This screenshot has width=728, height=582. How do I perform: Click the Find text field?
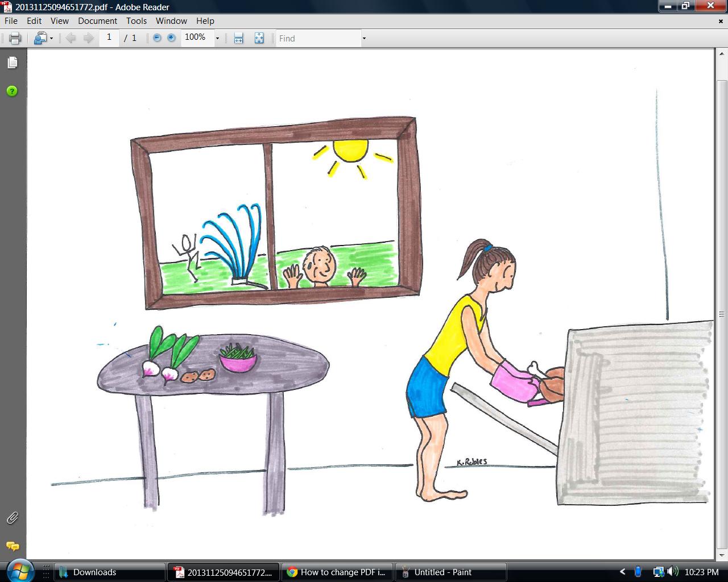(x=318, y=38)
